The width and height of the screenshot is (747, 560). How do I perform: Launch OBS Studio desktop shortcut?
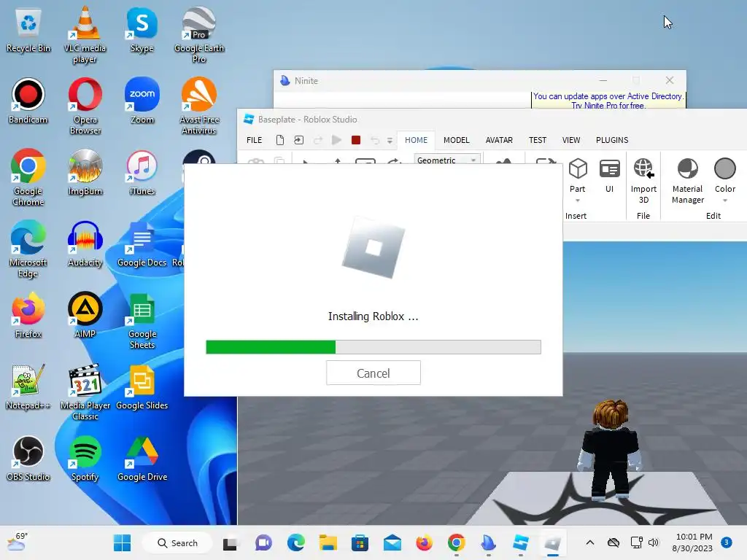pyautogui.click(x=28, y=458)
